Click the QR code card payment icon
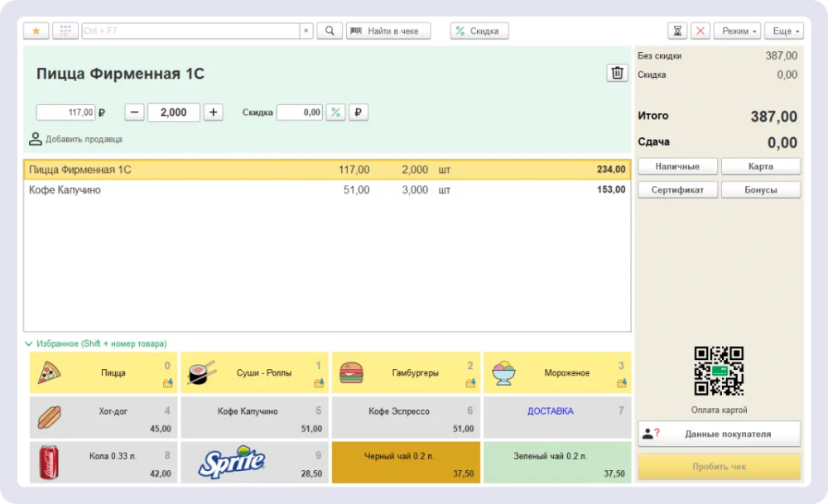 tap(718, 371)
